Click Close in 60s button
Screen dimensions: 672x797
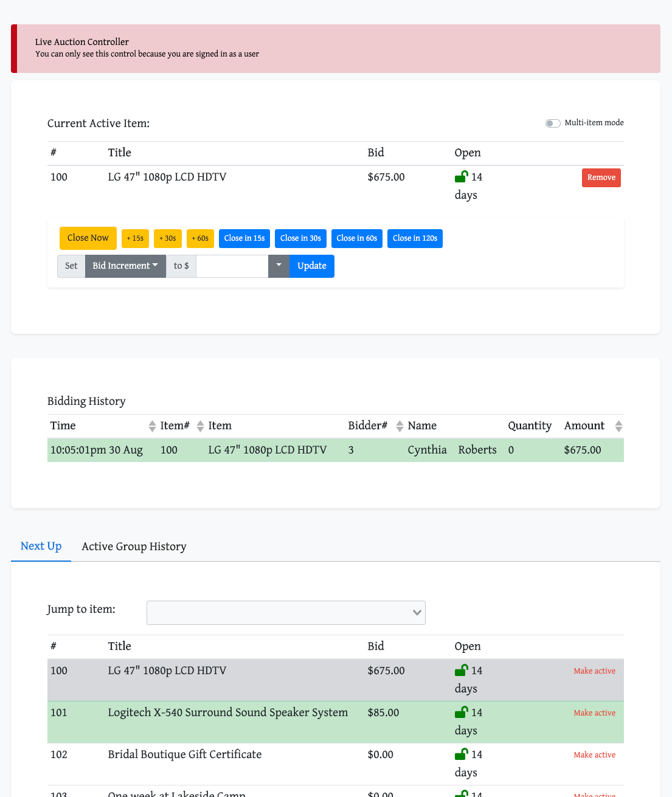click(357, 238)
